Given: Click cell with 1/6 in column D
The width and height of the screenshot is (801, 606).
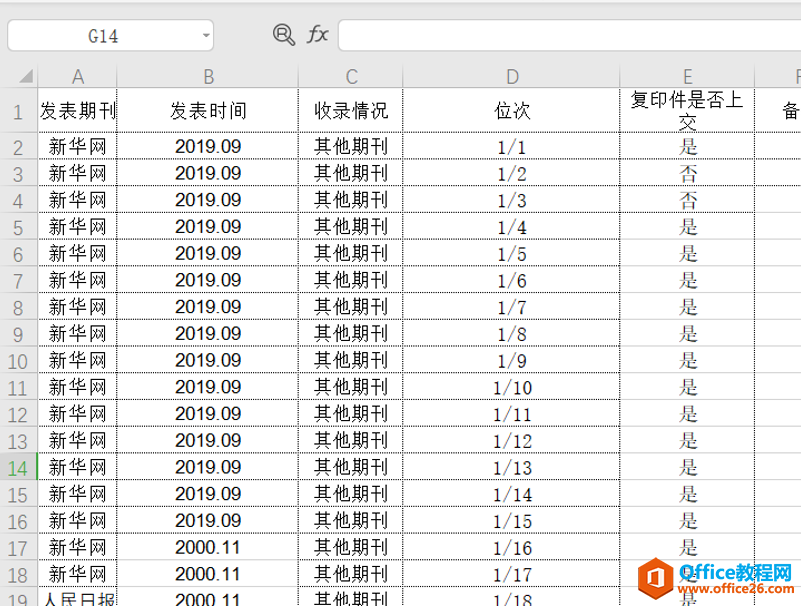Looking at the screenshot, I should point(512,280).
